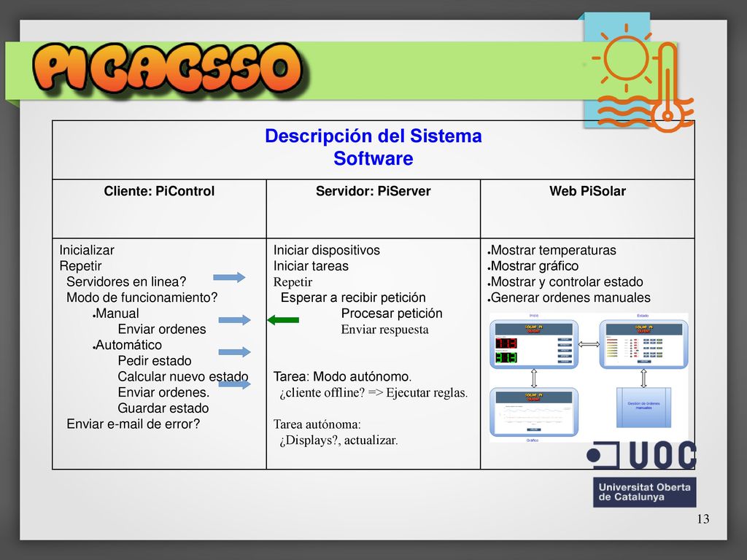
Task: Click the 'Enviar respuesta' line
Action: [x=385, y=330]
